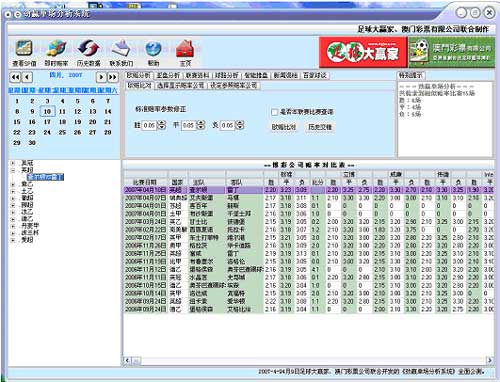The width and height of the screenshot is (500, 382).
Task: Select day 30 in the April calendar
Action: [x=32, y=143]
